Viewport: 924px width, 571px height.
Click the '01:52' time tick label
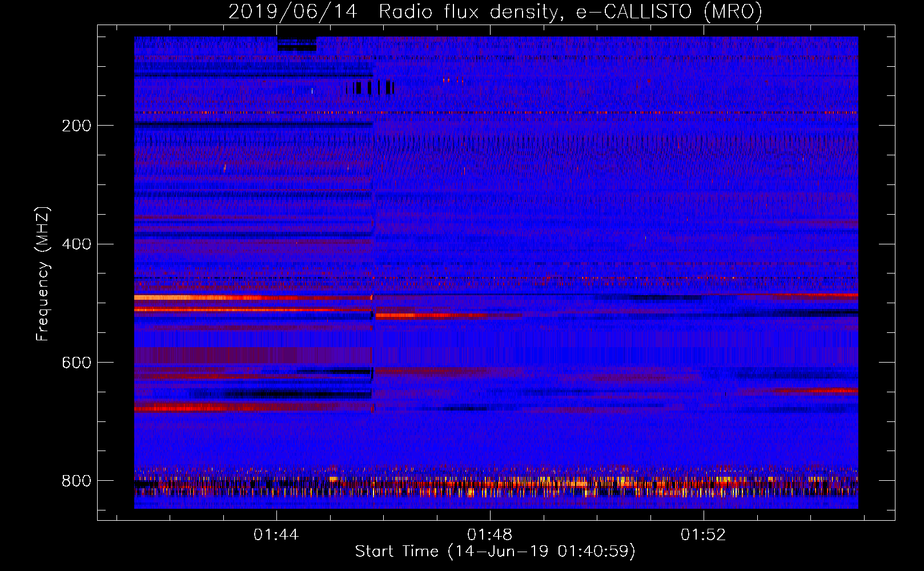click(704, 535)
